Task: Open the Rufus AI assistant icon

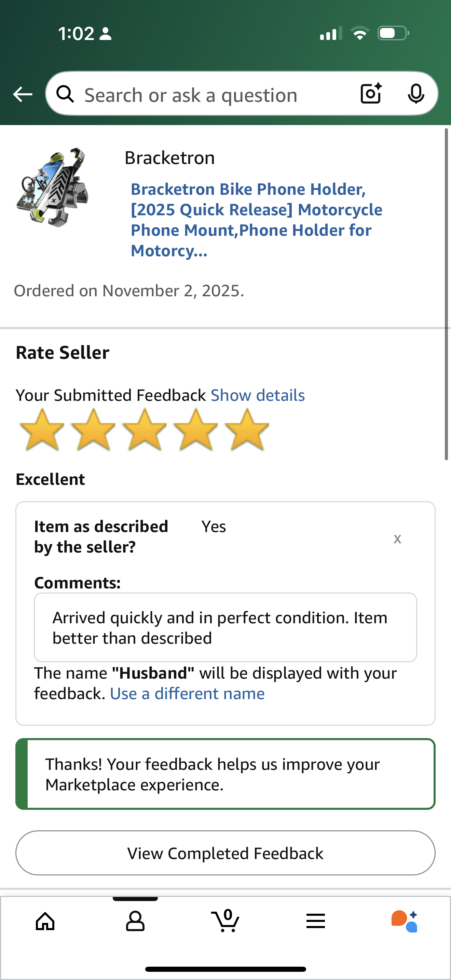Action: pyautogui.click(x=405, y=921)
